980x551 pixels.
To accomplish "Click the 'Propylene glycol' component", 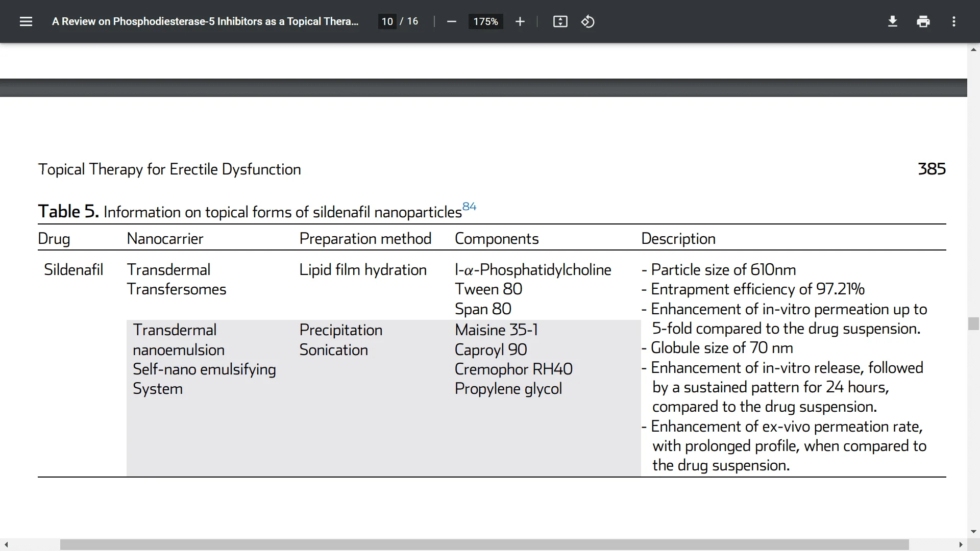I will coord(508,388).
